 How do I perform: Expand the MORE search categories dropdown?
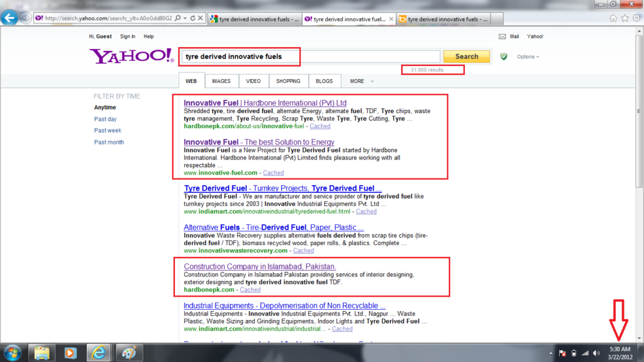pos(362,81)
